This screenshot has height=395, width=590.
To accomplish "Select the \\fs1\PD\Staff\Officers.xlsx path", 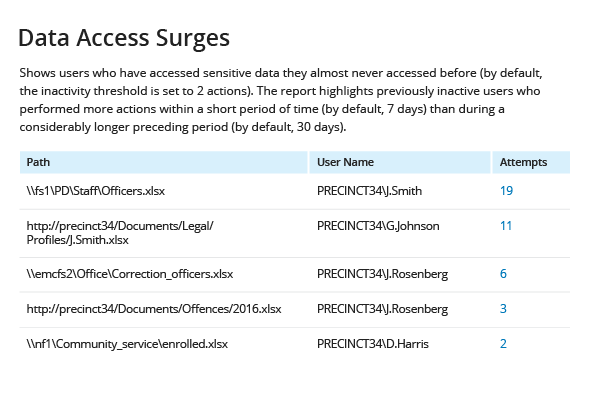I will pyautogui.click(x=96, y=191).
